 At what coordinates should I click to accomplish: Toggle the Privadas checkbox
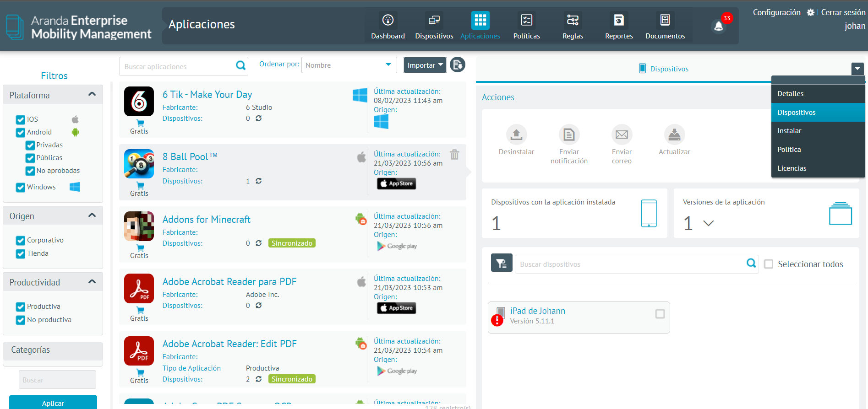30,145
